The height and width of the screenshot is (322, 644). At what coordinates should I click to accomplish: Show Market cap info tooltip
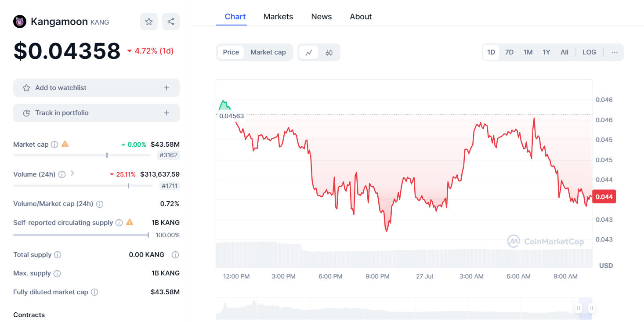tap(54, 145)
